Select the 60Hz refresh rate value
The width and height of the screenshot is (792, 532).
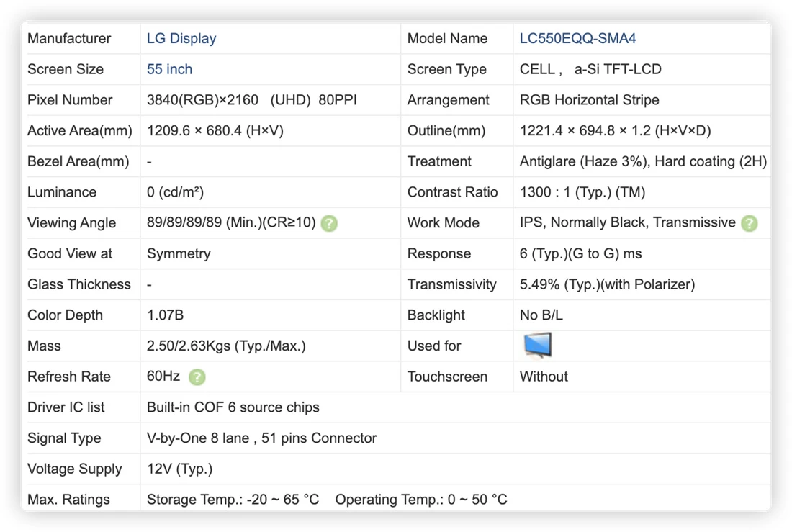click(x=163, y=377)
